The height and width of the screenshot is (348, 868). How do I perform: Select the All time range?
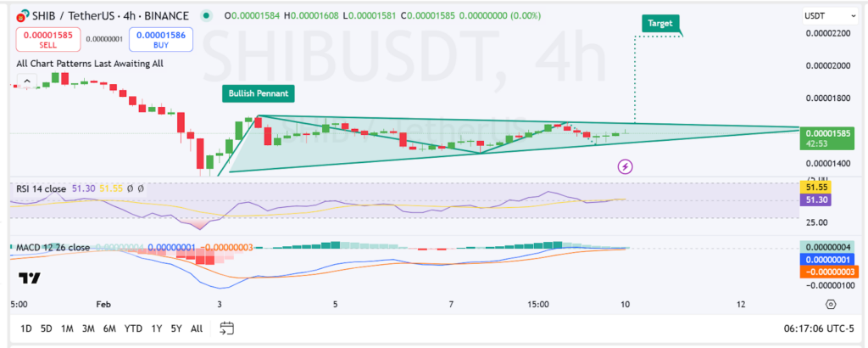tap(197, 328)
